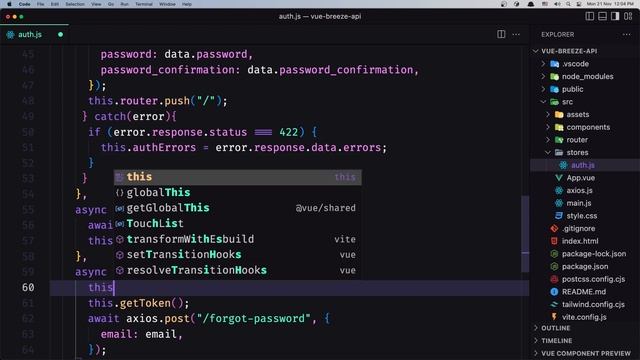Click the package-lock.json file icon
Image resolution: width=640 pixels, height=360 pixels.
pyautogui.click(x=554, y=253)
